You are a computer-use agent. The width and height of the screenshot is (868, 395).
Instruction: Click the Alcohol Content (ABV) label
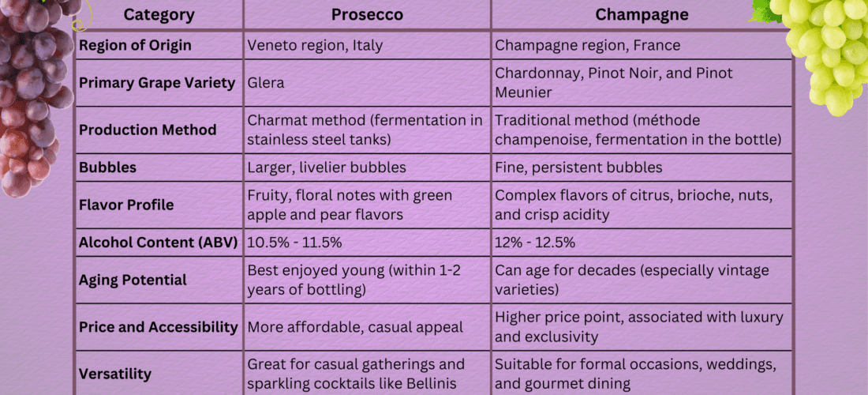click(x=159, y=243)
